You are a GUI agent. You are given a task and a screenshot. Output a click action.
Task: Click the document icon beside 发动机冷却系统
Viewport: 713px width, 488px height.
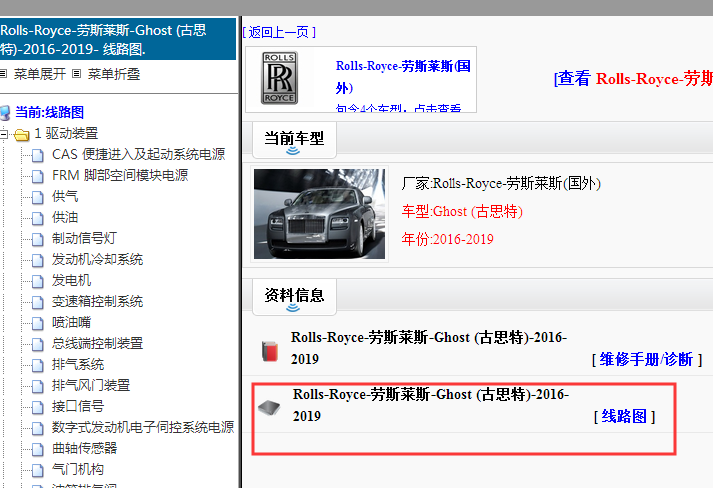[x=38, y=260]
